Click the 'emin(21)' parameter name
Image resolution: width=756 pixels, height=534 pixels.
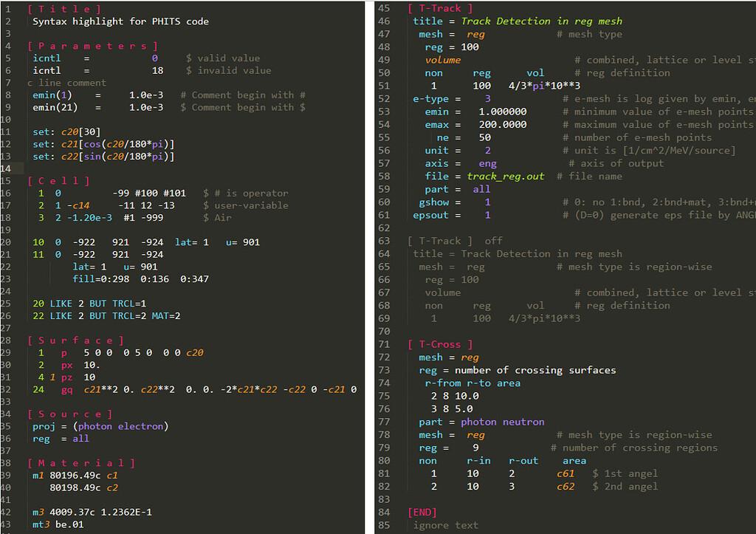click(55, 108)
